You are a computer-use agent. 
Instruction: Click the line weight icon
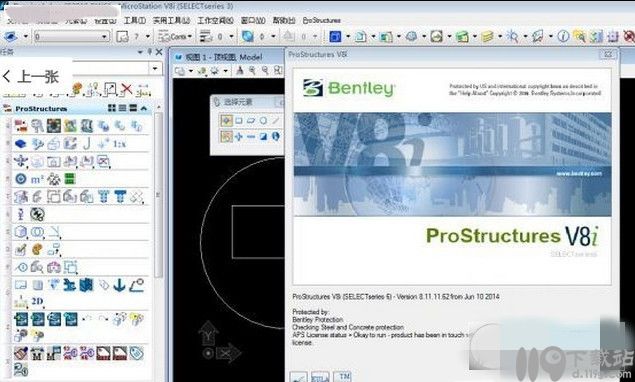tap(206, 36)
